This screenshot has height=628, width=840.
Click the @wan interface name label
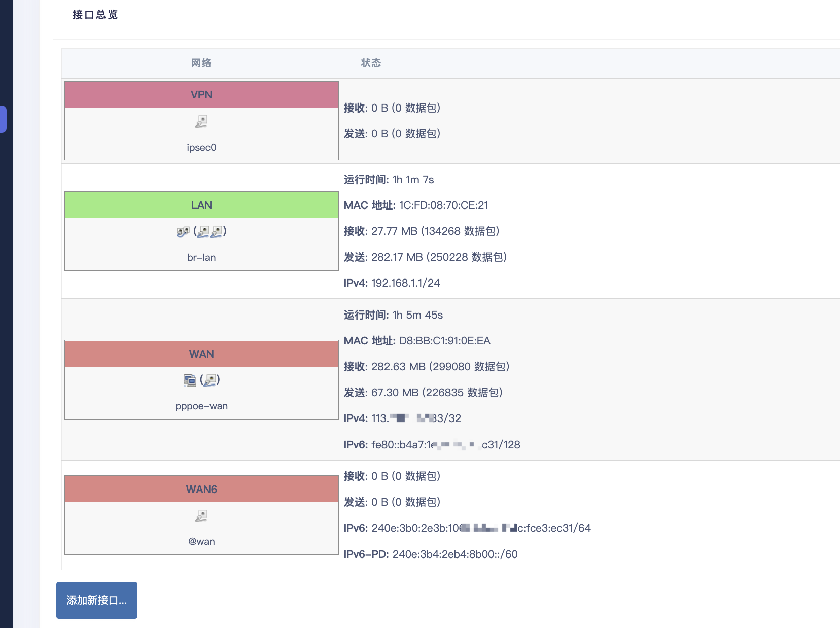click(201, 541)
